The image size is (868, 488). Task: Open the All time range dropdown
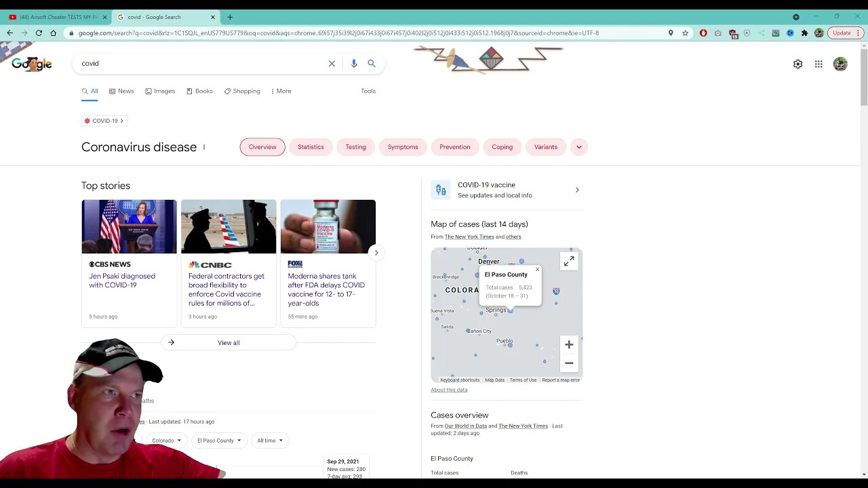pos(269,441)
